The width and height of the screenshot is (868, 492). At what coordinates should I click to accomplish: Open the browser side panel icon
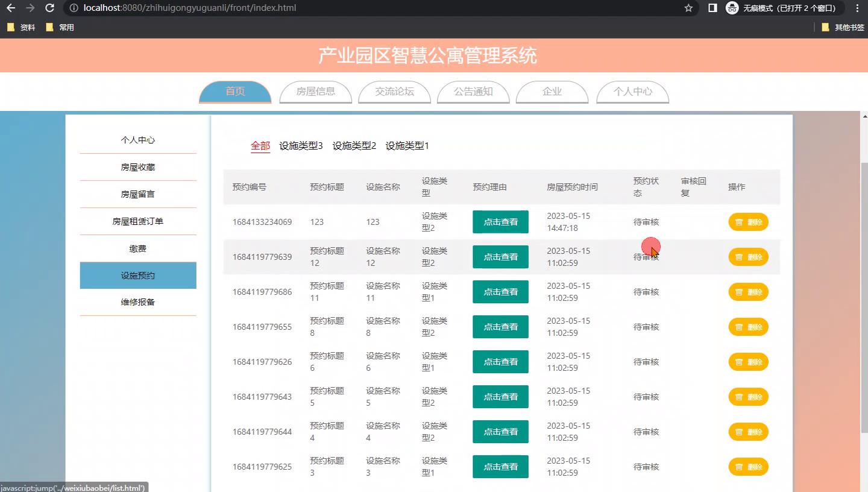(x=712, y=8)
